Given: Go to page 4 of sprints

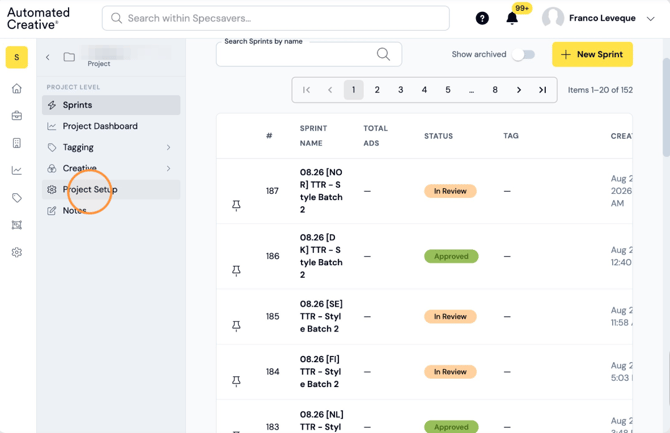Looking at the screenshot, I should coord(424,90).
